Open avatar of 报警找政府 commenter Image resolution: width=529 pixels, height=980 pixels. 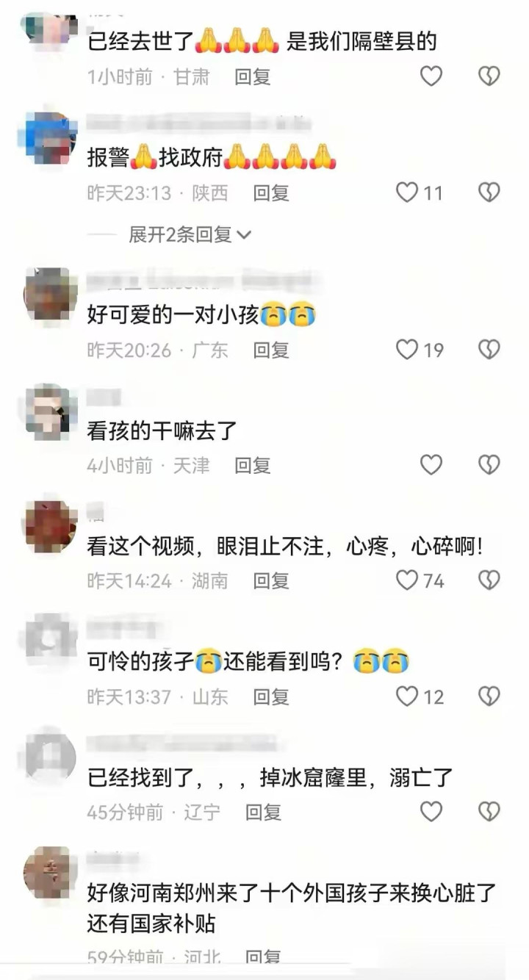pyautogui.click(x=50, y=138)
